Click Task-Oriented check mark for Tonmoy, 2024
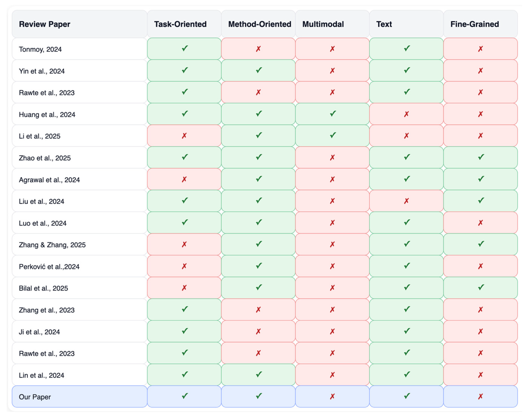The height and width of the screenshot is (420, 530). (185, 49)
